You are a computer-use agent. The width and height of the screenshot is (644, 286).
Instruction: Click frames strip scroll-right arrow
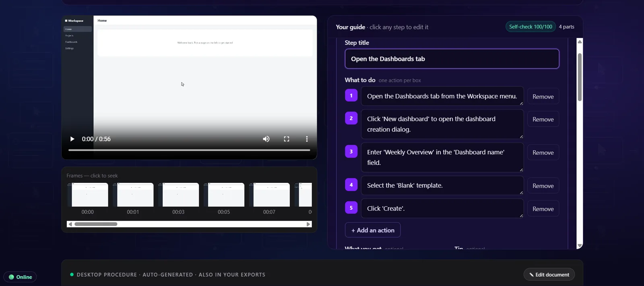(x=308, y=224)
